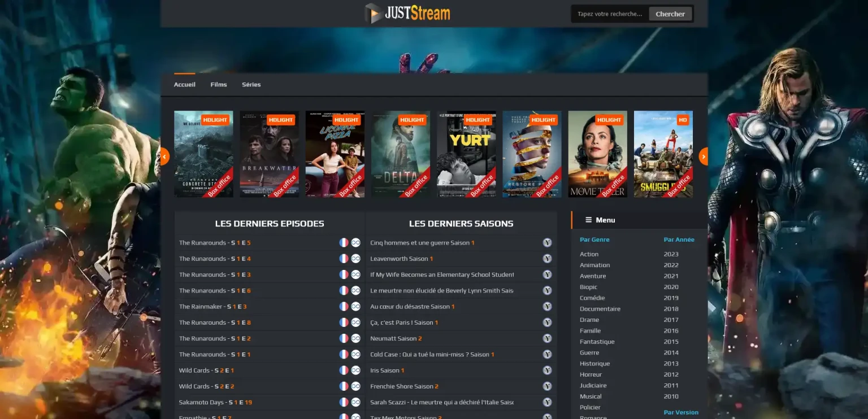The height and width of the screenshot is (419, 868).
Task: Click round white icon for The Runarounds S1 E2
Action: (x=355, y=338)
